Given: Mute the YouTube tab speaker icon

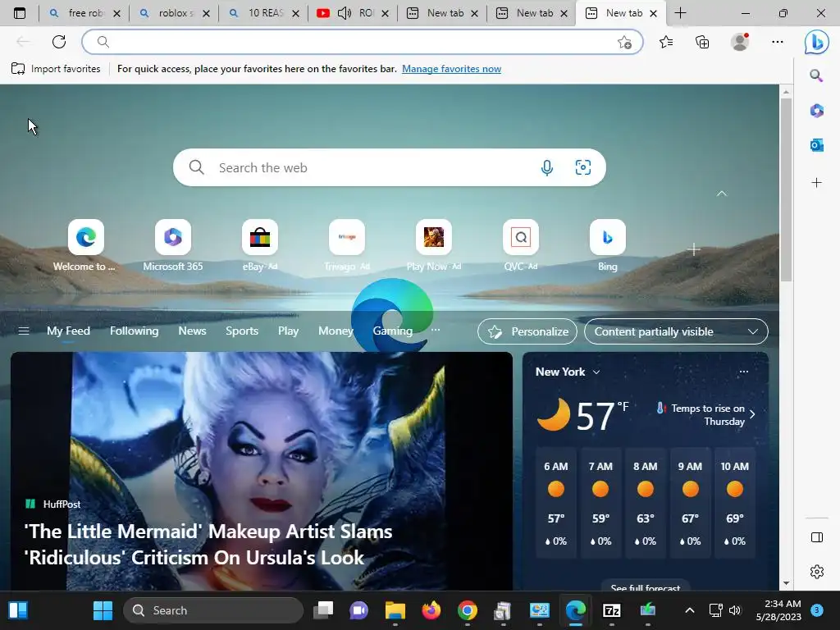Looking at the screenshot, I should tap(345, 13).
